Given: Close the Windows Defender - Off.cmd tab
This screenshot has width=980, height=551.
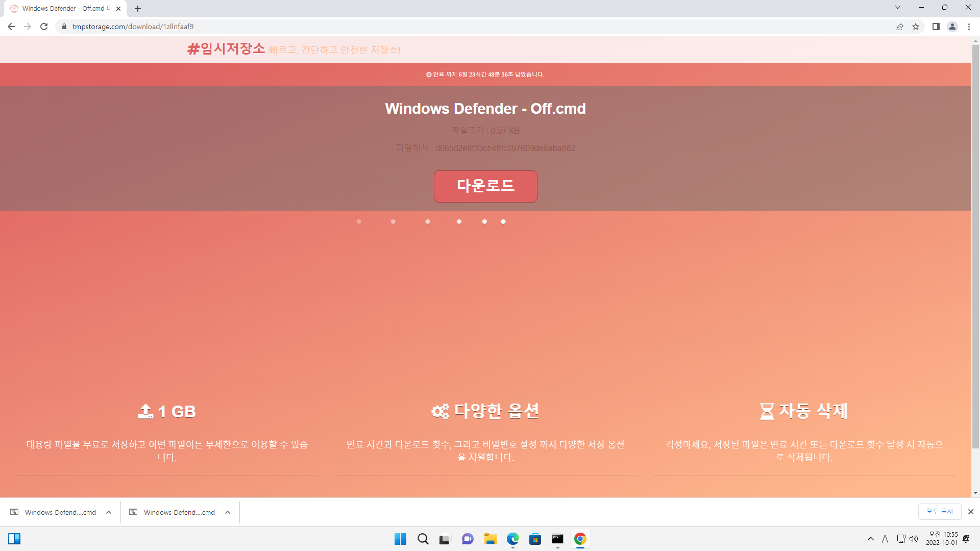Looking at the screenshot, I should [x=118, y=9].
